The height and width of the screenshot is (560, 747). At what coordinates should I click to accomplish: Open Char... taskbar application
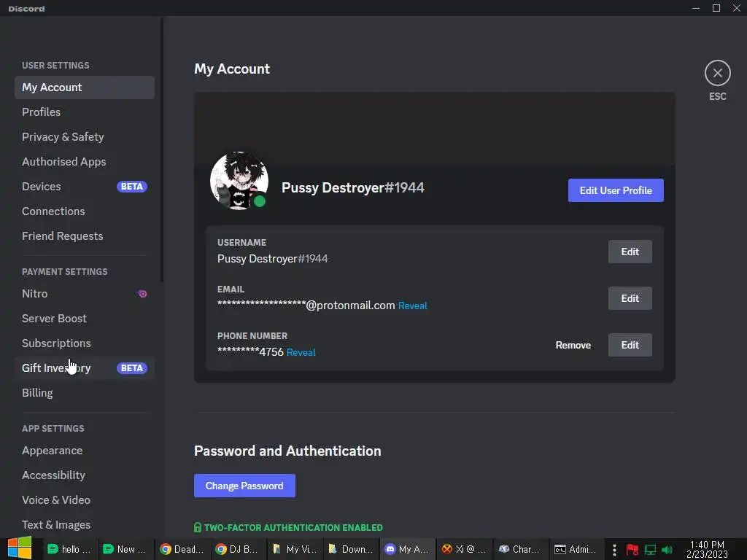[x=519, y=549]
